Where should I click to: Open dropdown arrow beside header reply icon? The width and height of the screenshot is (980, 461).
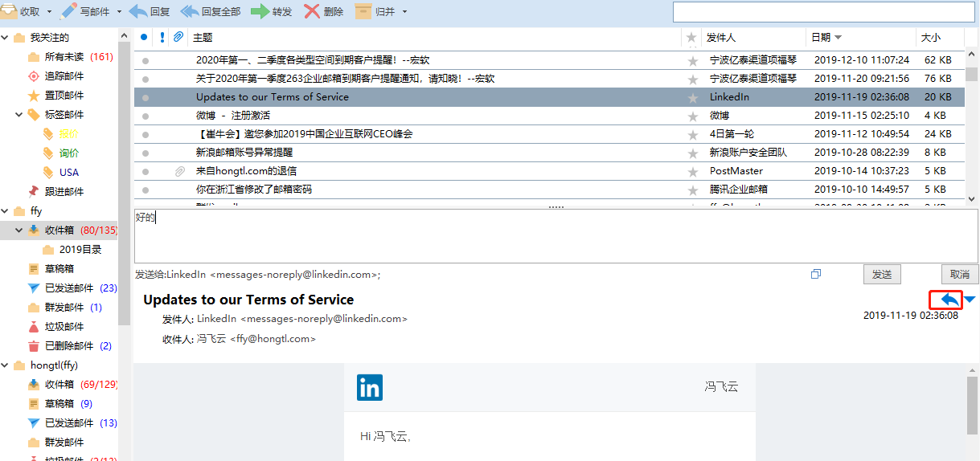pyautogui.click(x=970, y=300)
